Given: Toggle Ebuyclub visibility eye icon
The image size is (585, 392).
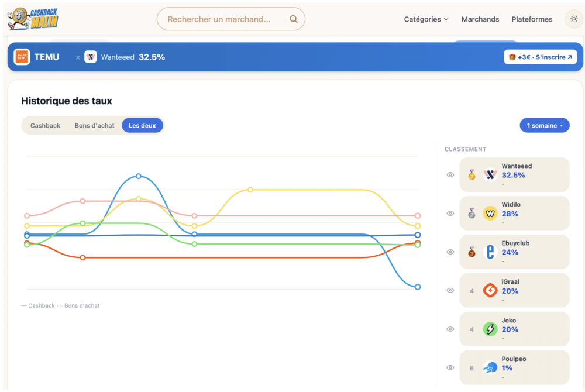Looking at the screenshot, I should (x=450, y=252).
